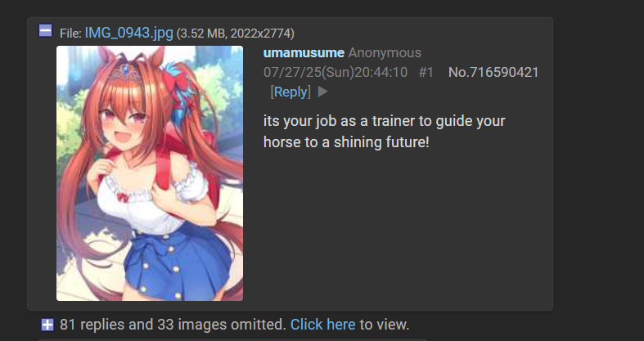Image resolution: width=644 pixels, height=341 pixels.
Task: Expand the anime horse girl thumbnail image
Action: [150, 173]
